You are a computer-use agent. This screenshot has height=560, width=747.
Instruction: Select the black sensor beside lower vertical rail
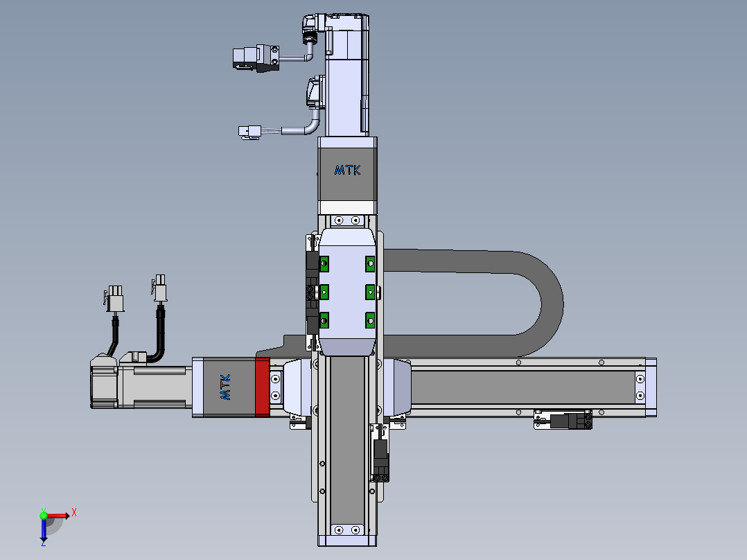click(380, 460)
